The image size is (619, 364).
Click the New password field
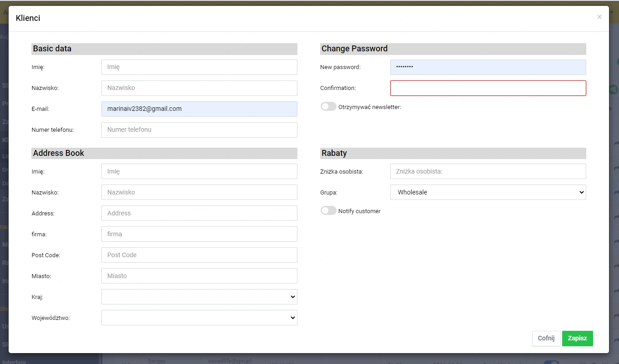[x=488, y=67]
